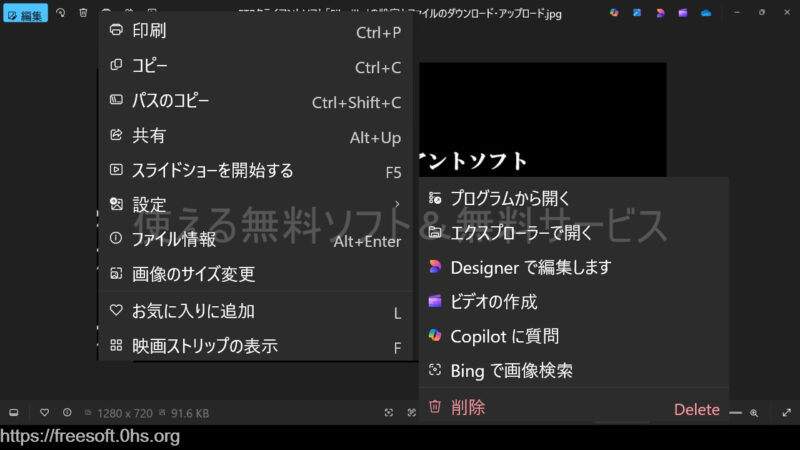Image resolution: width=800 pixels, height=450 pixels.
Task: Click the rotate icon in top toolbar
Action: (x=61, y=13)
